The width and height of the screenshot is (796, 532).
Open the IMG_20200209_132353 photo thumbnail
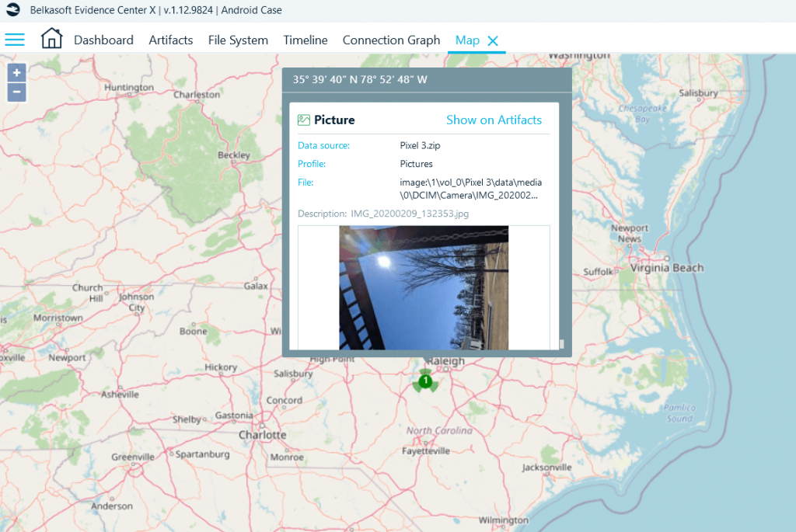click(424, 287)
